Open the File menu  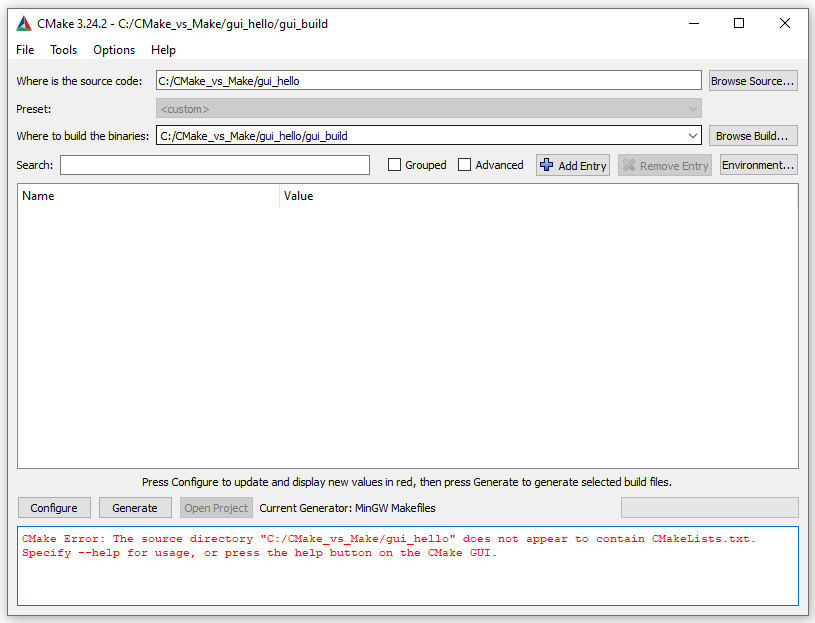pyautogui.click(x=25, y=50)
